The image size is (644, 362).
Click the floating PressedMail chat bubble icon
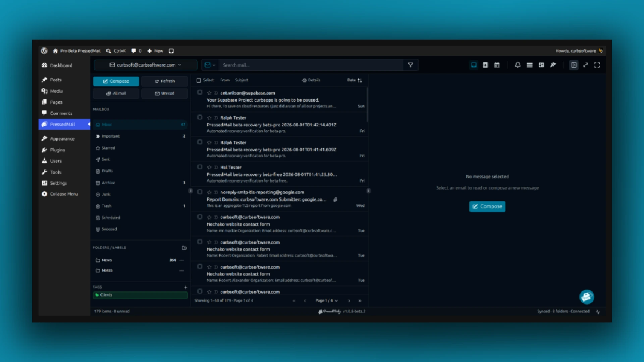(587, 297)
